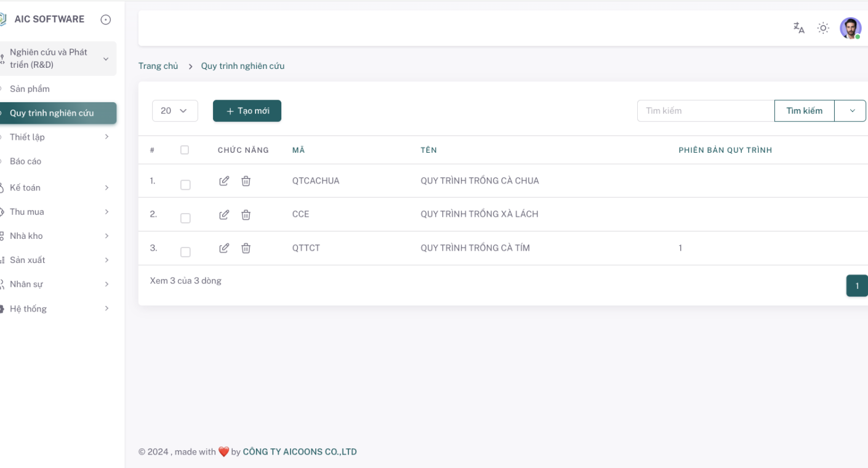This screenshot has width=868, height=468.
Task: Click the delete trash icon for QTCACHUA
Action: [x=246, y=181]
